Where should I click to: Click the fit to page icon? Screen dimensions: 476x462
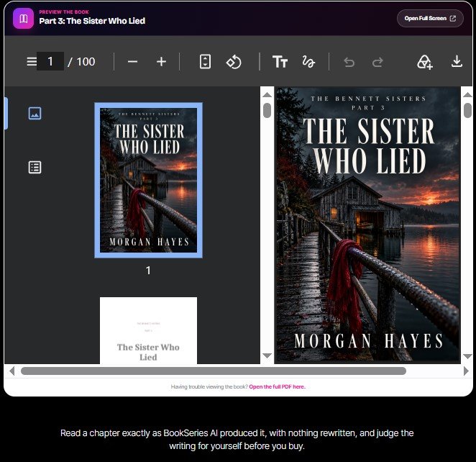point(205,62)
